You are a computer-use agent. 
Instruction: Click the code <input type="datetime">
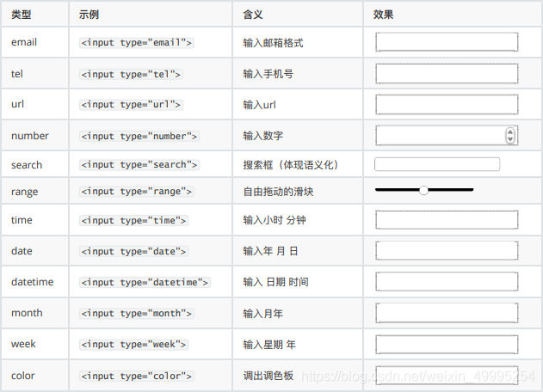point(145,282)
